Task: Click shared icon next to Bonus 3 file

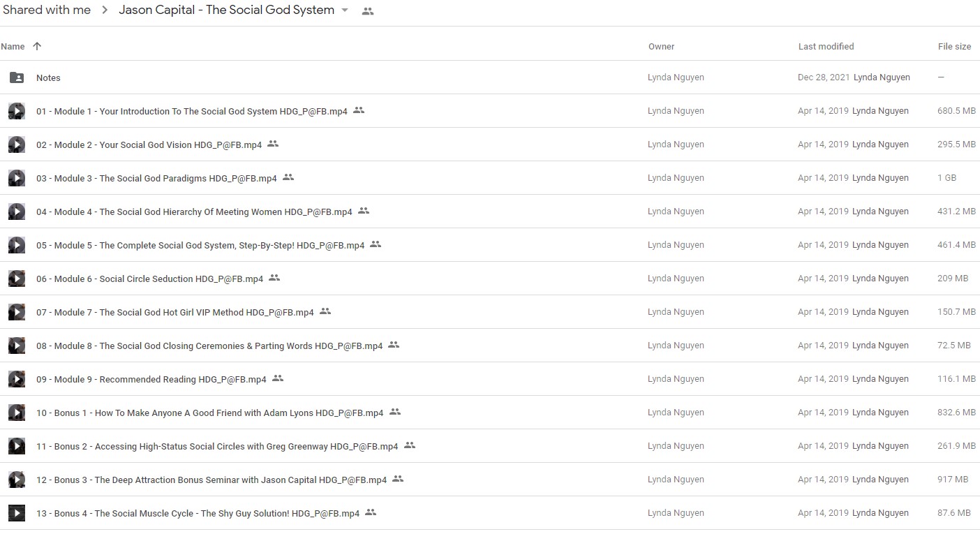Action: coord(398,479)
